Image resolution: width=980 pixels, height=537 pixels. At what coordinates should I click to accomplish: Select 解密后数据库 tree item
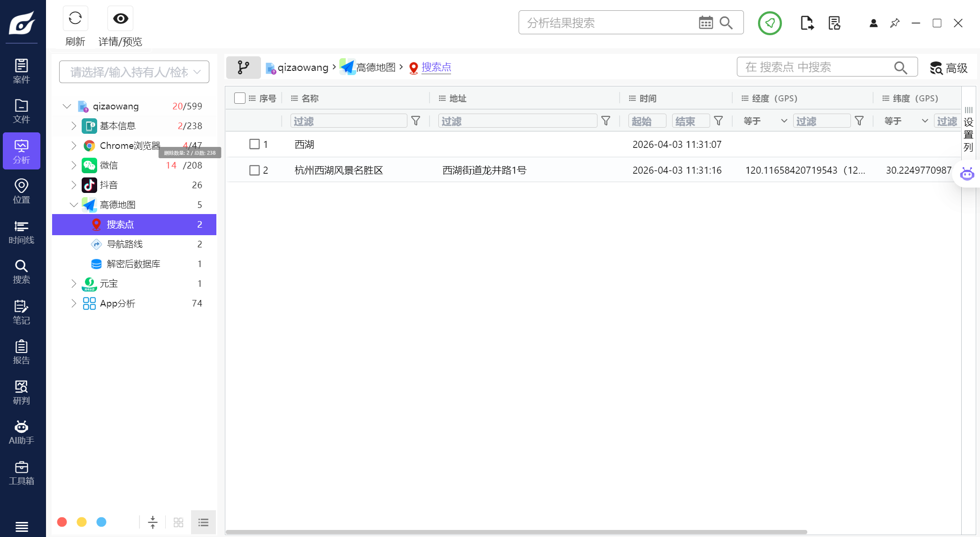[134, 264]
